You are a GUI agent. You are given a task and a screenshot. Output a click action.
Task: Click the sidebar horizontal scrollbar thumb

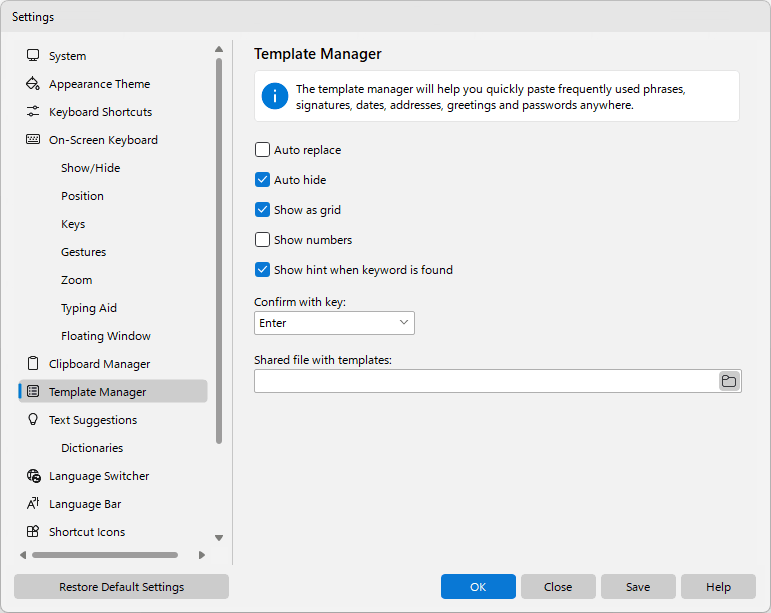[x=105, y=555]
